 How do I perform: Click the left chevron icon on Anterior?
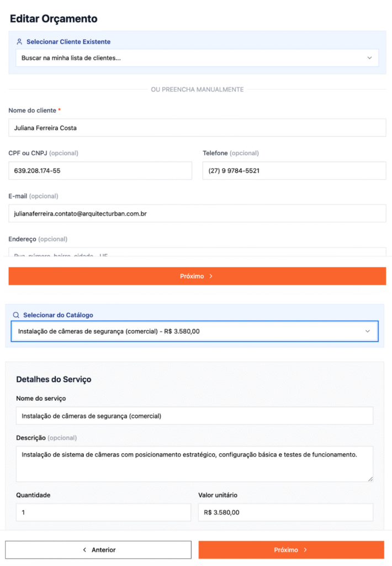(84, 550)
